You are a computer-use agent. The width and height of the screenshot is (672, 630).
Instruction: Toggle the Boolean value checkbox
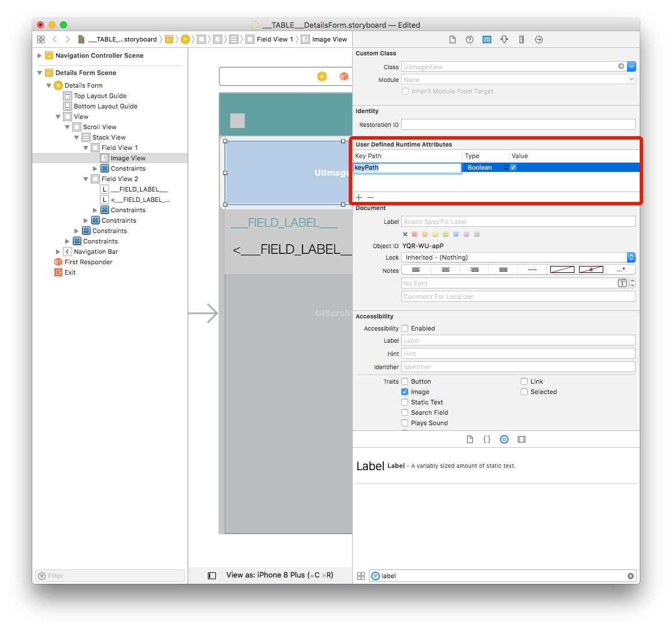pos(513,167)
